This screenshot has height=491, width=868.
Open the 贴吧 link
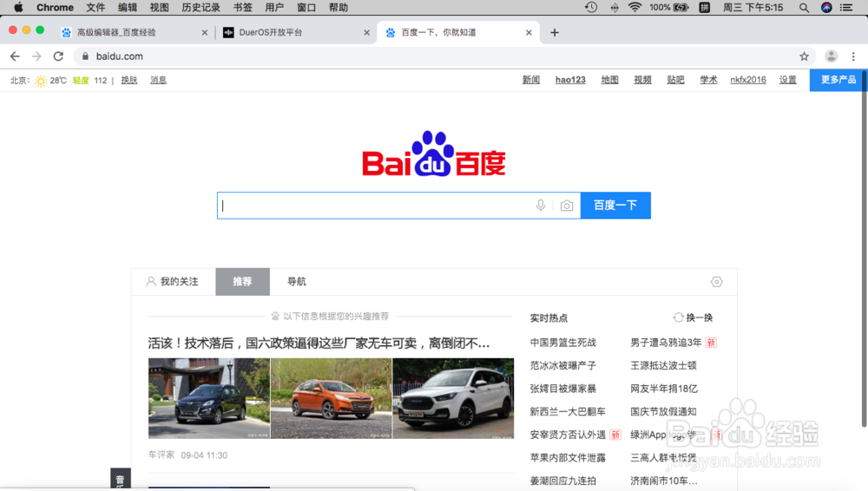coord(675,80)
